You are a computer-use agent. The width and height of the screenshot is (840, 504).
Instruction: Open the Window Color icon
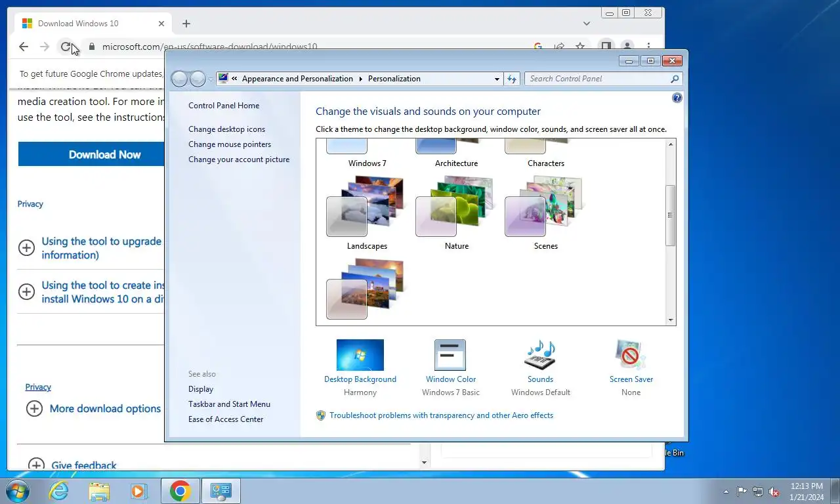coord(450,355)
